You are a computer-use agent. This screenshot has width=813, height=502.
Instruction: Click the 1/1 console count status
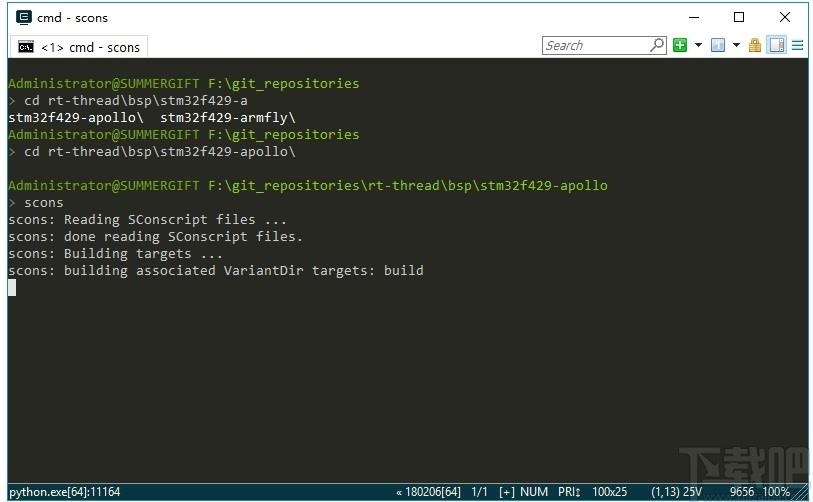tap(479, 492)
